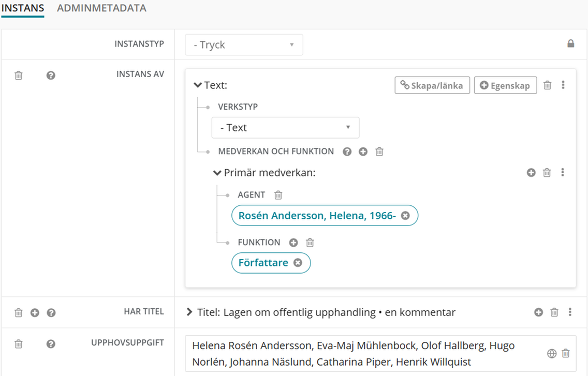Viewport: 588px width, 376px height.
Task: Open the Primär medverkan three-dot menu
Action: (x=563, y=173)
